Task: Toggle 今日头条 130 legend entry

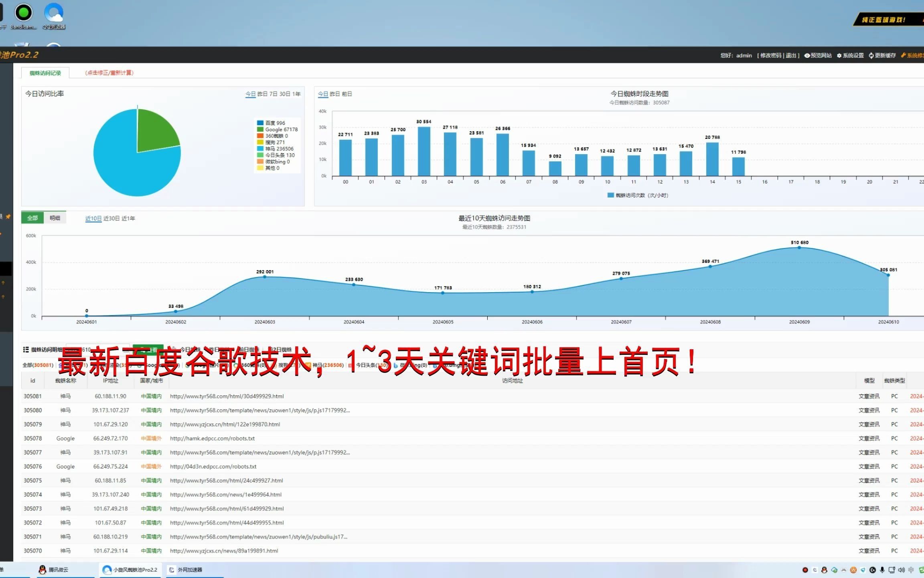Action: coord(276,155)
